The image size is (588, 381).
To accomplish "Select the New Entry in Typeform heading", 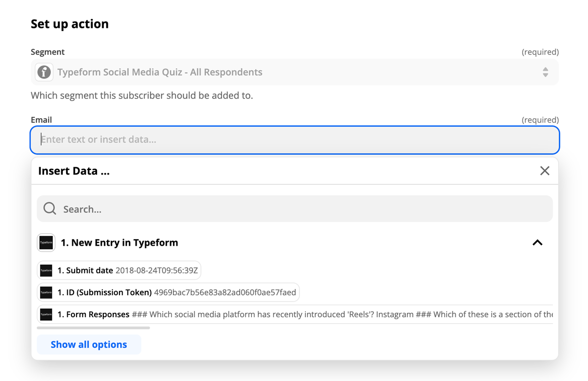I will [119, 243].
